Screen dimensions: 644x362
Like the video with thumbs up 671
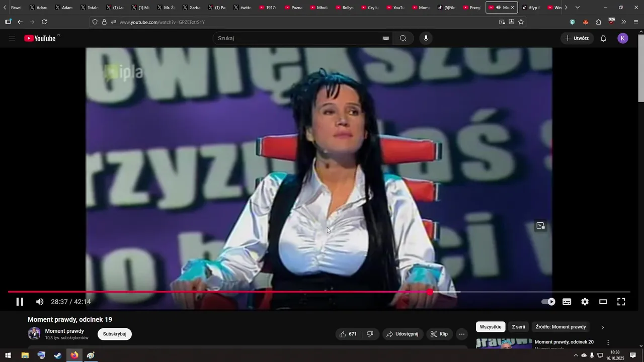(348, 334)
